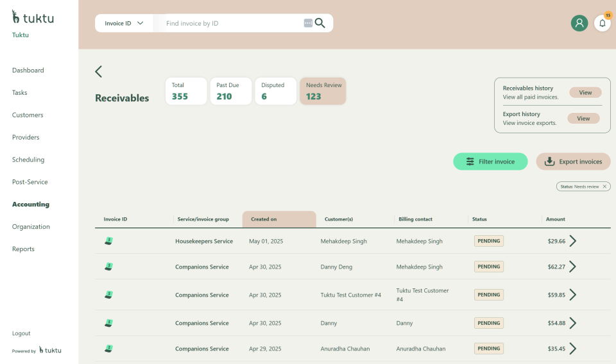
Task: Click the invoice icon for Housekeepers Service row
Action: pos(109,241)
